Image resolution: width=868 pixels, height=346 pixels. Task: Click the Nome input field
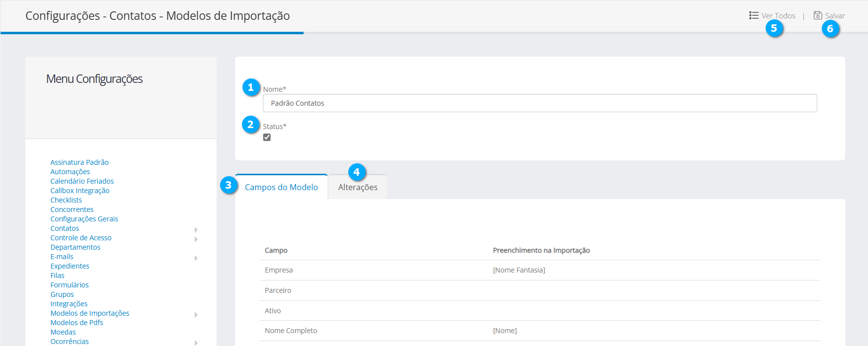point(540,103)
